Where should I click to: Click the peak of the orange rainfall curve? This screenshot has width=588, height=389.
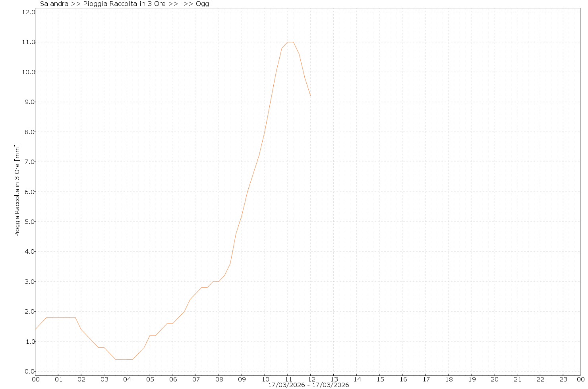pyautogui.click(x=290, y=42)
